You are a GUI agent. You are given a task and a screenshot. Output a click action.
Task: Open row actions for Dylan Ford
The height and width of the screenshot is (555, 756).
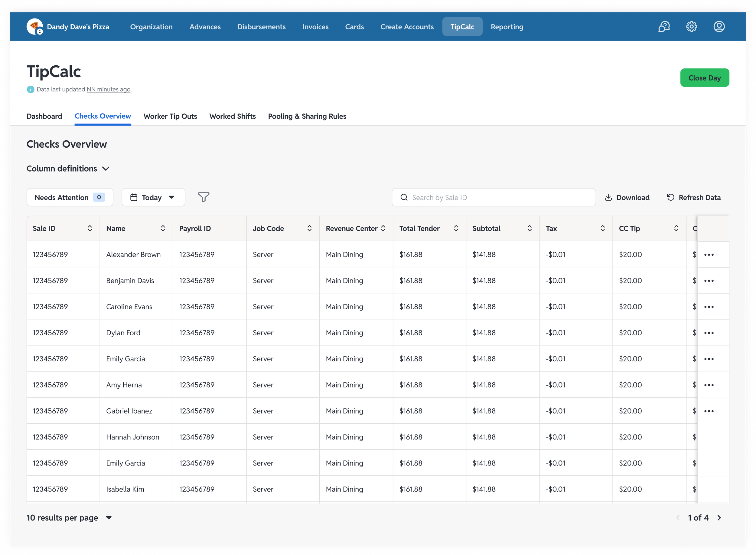click(x=709, y=333)
